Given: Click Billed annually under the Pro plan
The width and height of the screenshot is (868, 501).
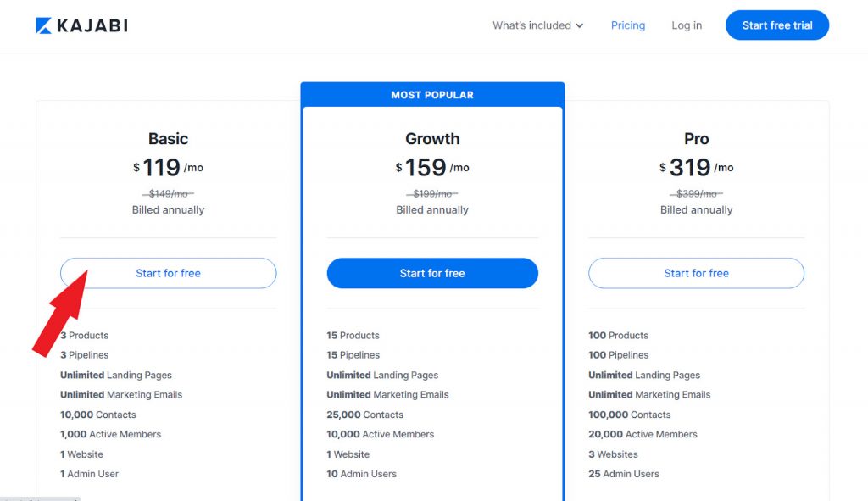Looking at the screenshot, I should coord(697,210).
